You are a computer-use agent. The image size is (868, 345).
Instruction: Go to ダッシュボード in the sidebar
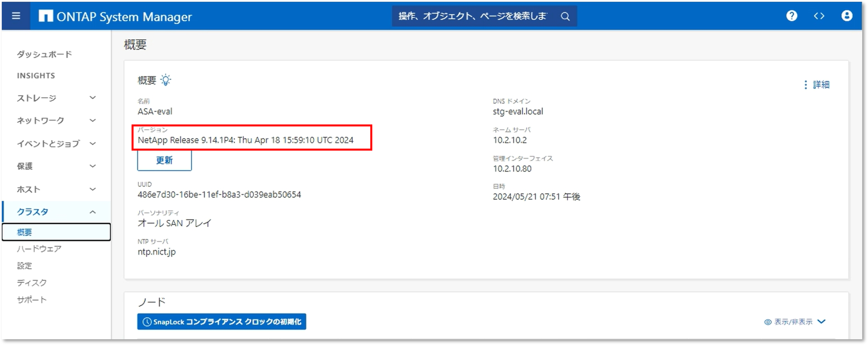click(x=44, y=54)
